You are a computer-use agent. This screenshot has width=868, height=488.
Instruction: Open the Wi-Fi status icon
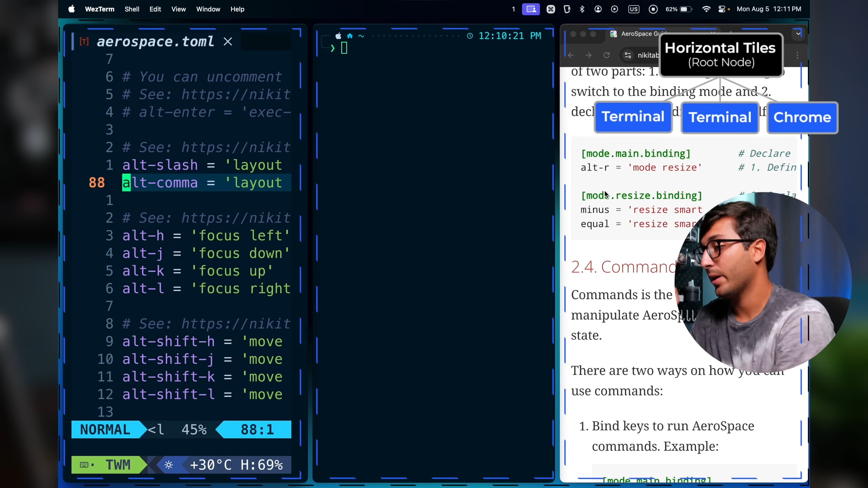(x=706, y=9)
